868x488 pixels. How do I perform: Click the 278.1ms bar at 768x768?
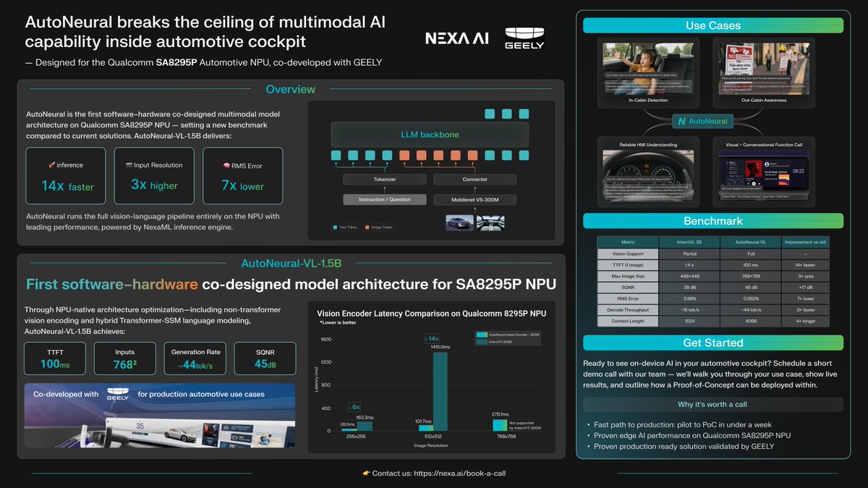point(499,425)
